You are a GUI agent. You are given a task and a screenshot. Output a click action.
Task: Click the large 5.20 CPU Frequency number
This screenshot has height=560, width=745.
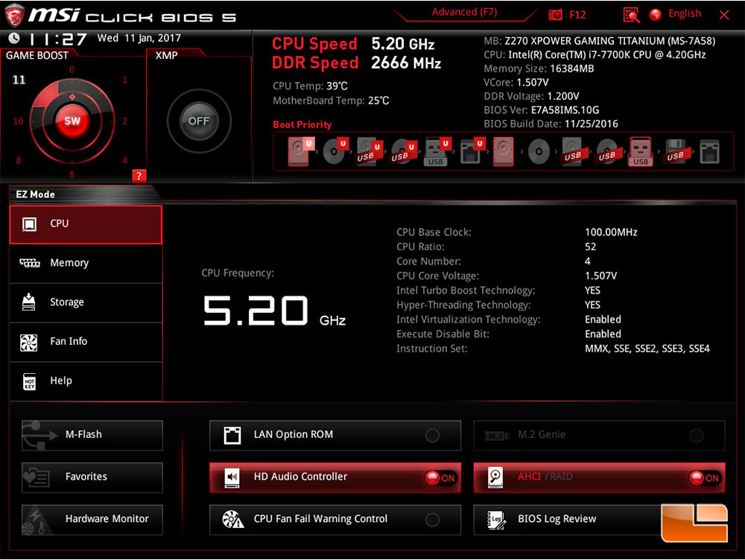256,311
